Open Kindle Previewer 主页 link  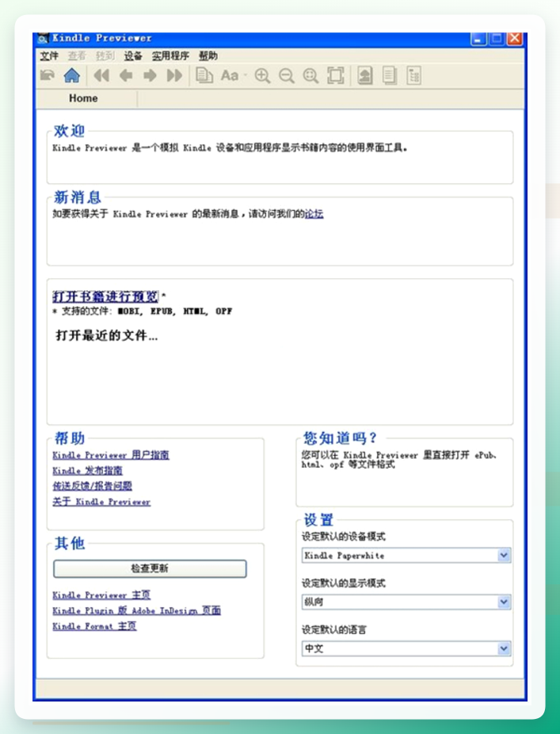pyautogui.click(x=101, y=595)
